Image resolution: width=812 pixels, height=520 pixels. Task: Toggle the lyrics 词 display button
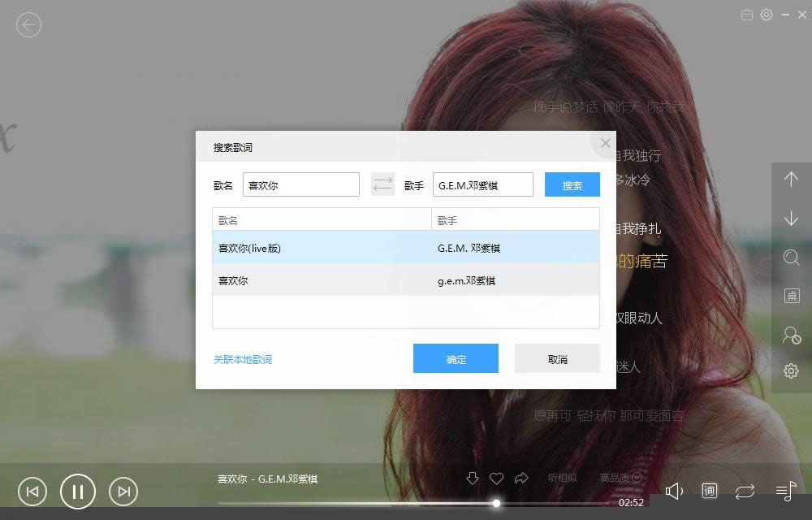(710, 491)
